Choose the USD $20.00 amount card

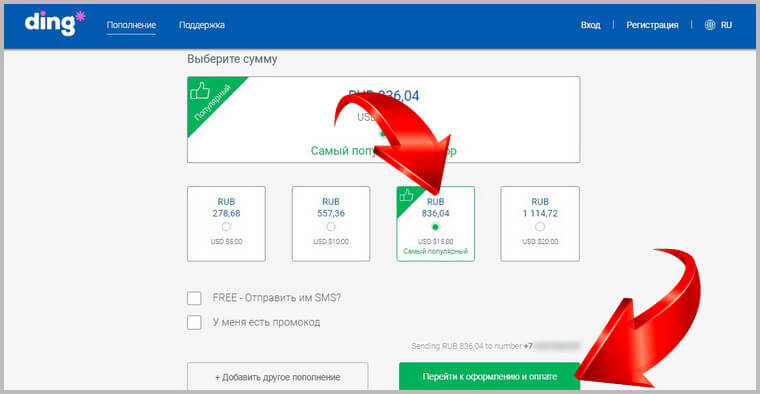point(540,224)
